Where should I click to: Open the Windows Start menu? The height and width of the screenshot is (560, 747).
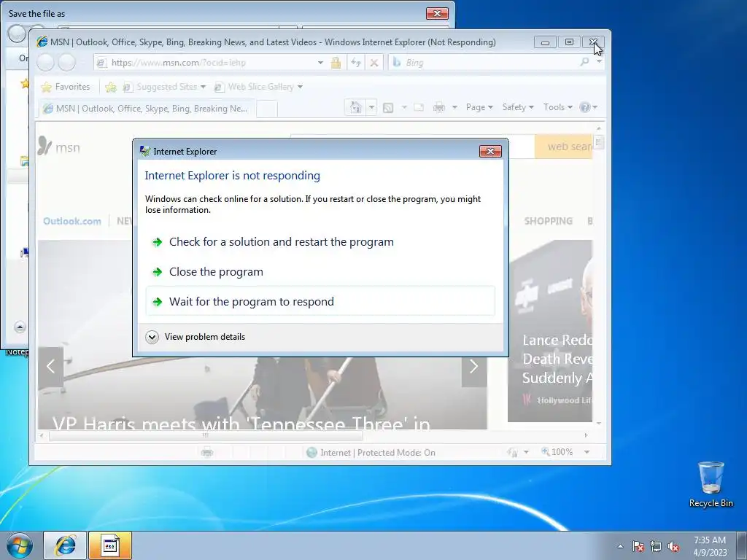pyautogui.click(x=20, y=545)
